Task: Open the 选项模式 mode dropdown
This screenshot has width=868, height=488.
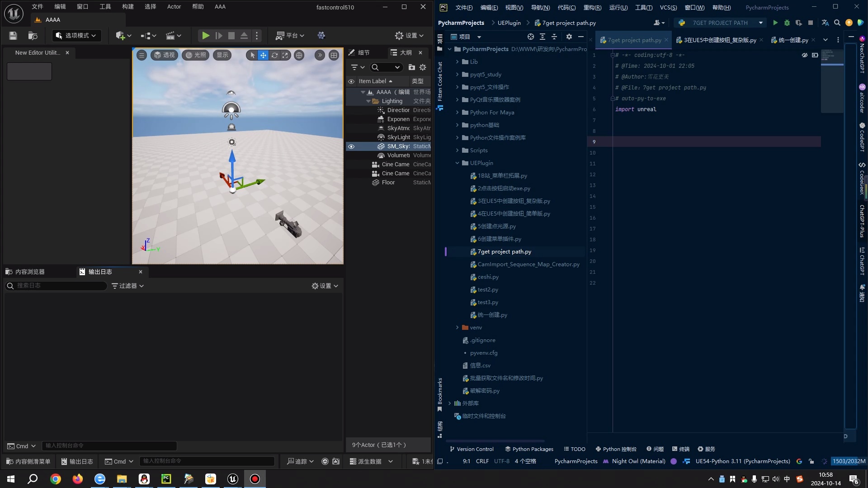Action: (76, 36)
